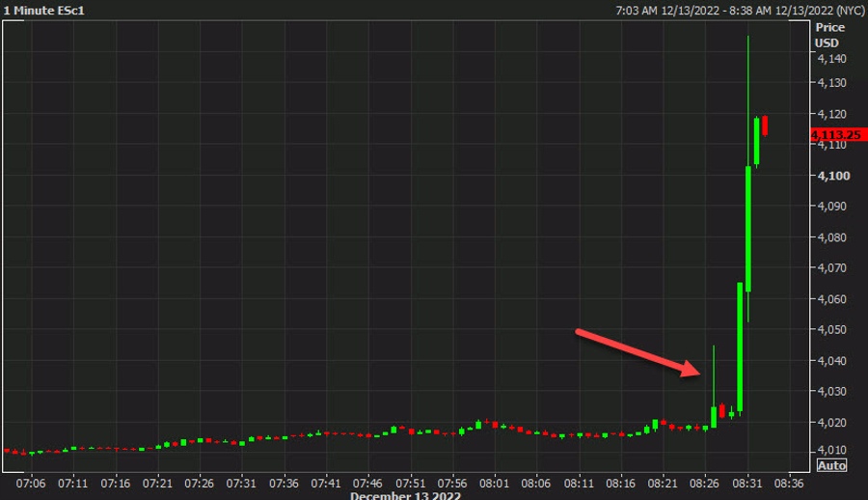
Task: Click the 4,140 price axis label
Action: (x=830, y=60)
